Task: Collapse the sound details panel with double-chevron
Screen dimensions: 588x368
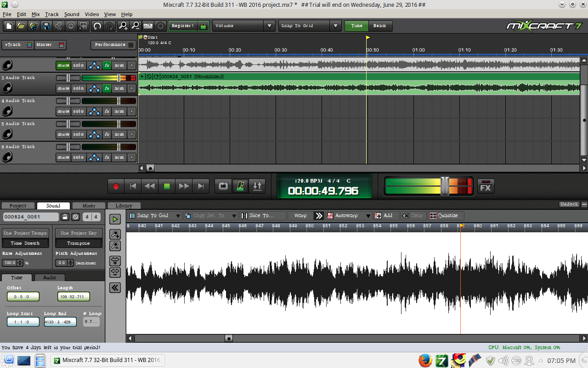Action: [115, 287]
